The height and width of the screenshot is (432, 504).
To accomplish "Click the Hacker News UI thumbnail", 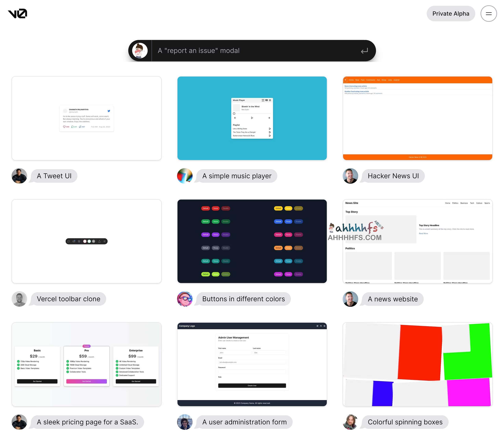I will 418,118.
